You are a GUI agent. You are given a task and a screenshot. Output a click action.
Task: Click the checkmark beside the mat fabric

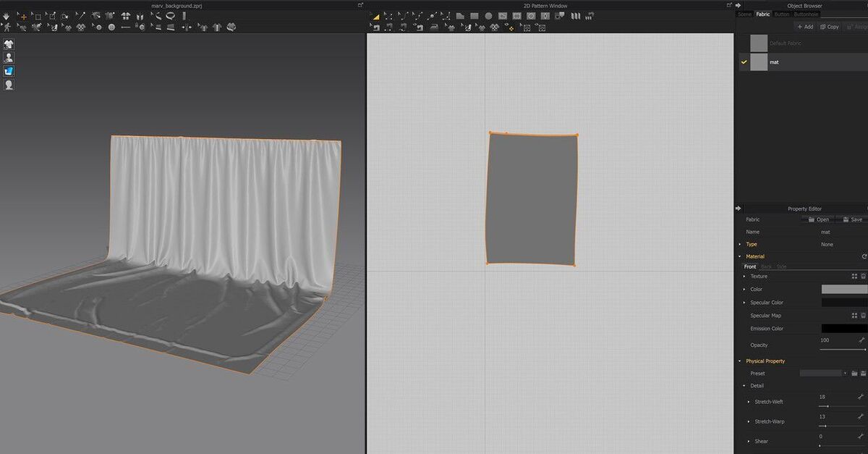click(743, 62)
